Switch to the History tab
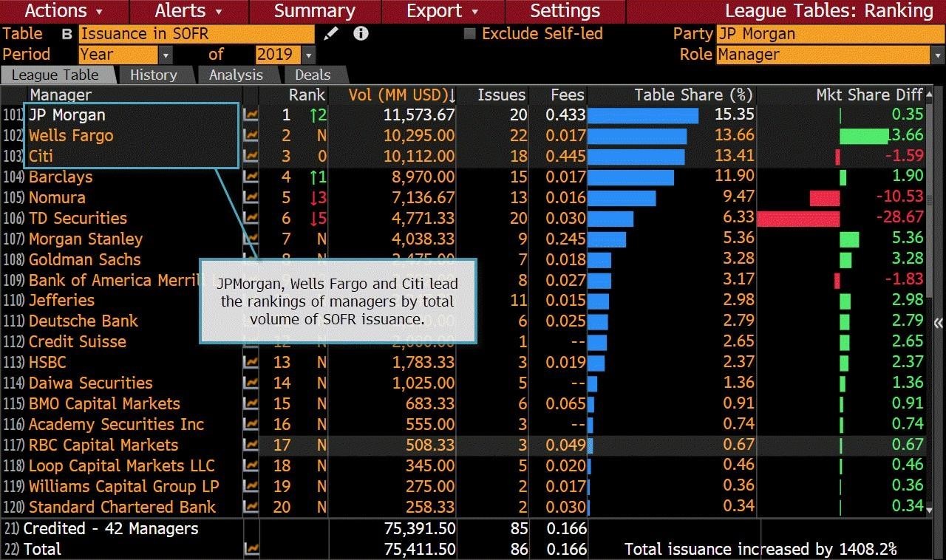This screenshot has height=560, width=946. coord(153,75)
